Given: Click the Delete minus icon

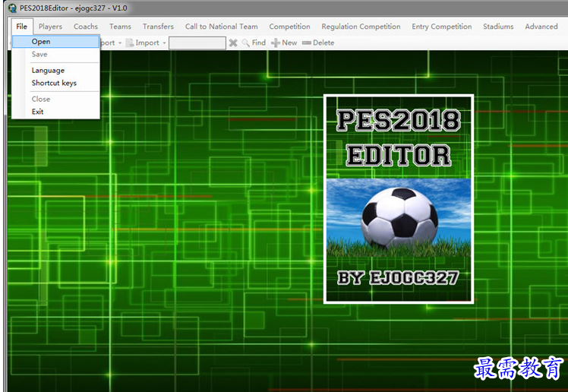Looking at the screenshot, I should coord(307,43).
